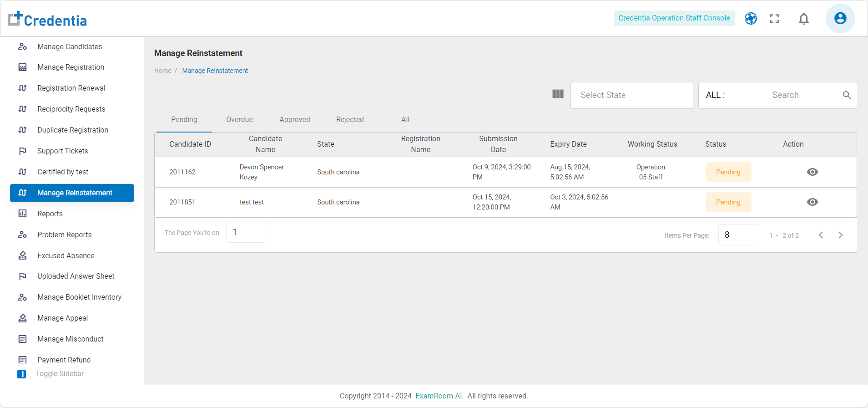Click the column chooser icon
This screenshot has height=408, width=868.
(558, 94)
